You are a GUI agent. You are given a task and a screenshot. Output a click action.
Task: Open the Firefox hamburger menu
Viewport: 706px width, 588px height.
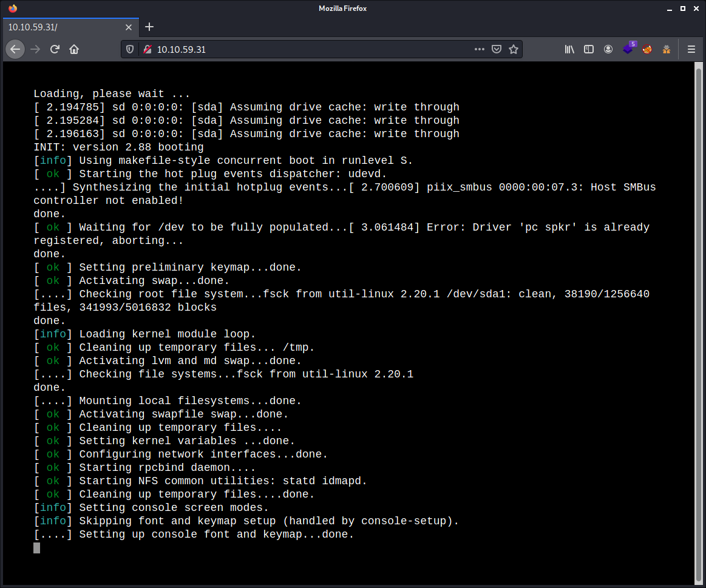tap(691, 50)
